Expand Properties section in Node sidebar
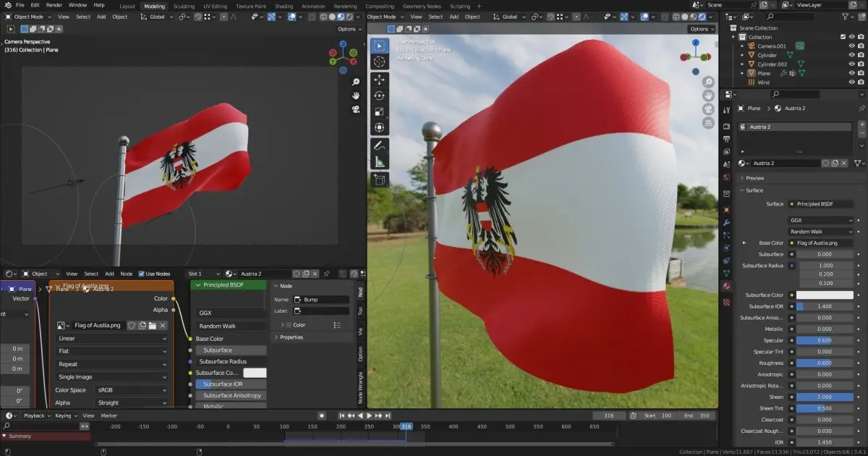868x456 pixels. (292, 337)
